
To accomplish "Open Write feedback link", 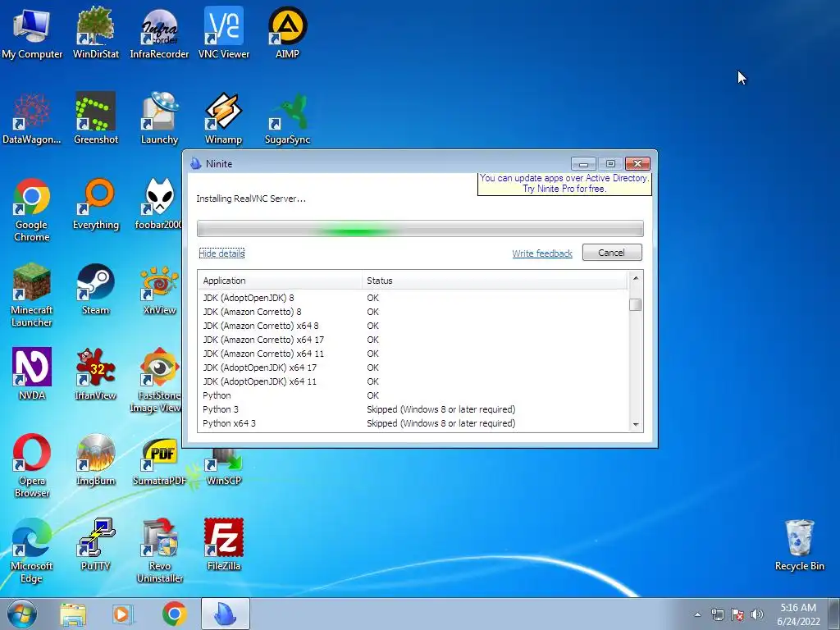I will pyautogui.click(x=542, y=253).
